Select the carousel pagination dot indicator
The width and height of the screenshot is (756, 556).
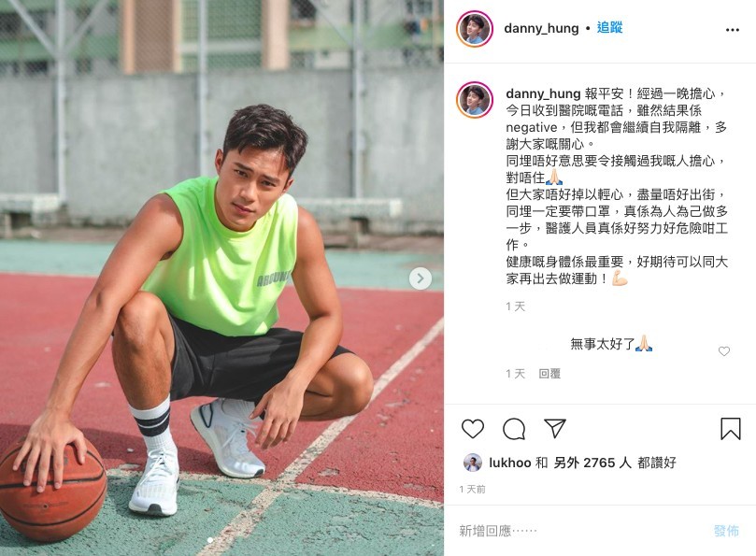pos(210,540)
